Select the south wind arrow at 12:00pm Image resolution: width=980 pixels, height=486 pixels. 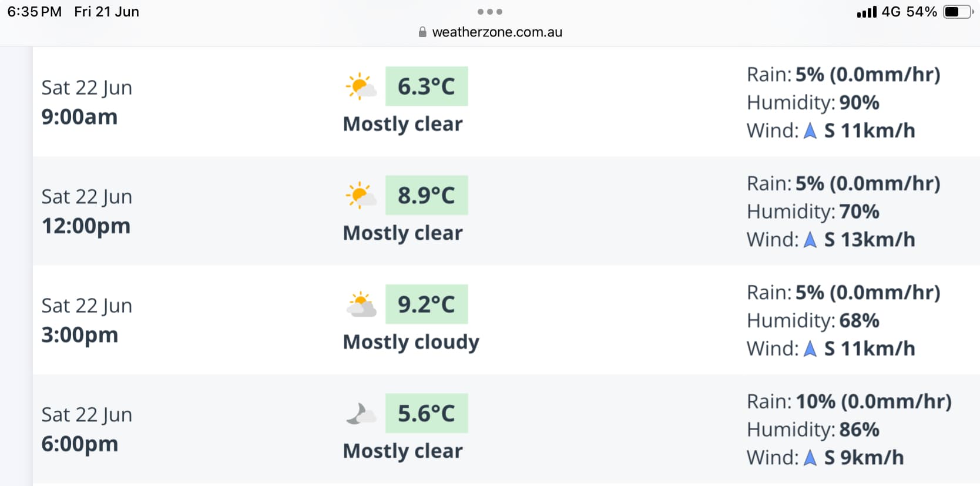pyautogui.click(x=810, y=239)
